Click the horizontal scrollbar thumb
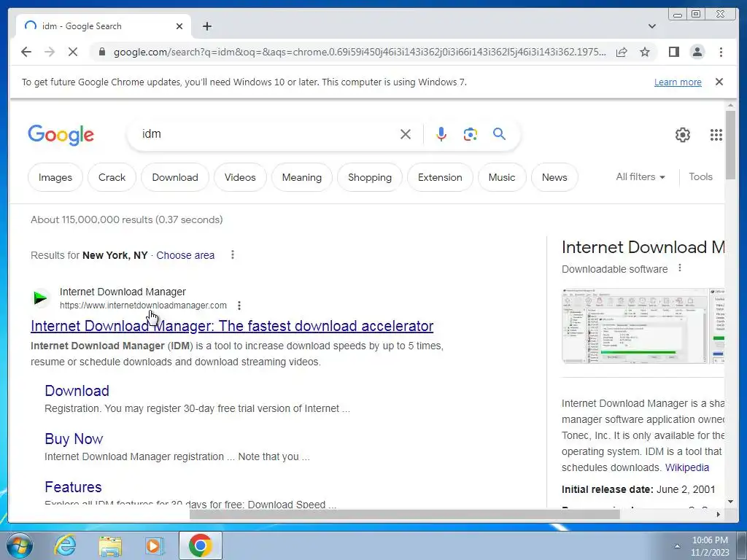 [405, 514]
